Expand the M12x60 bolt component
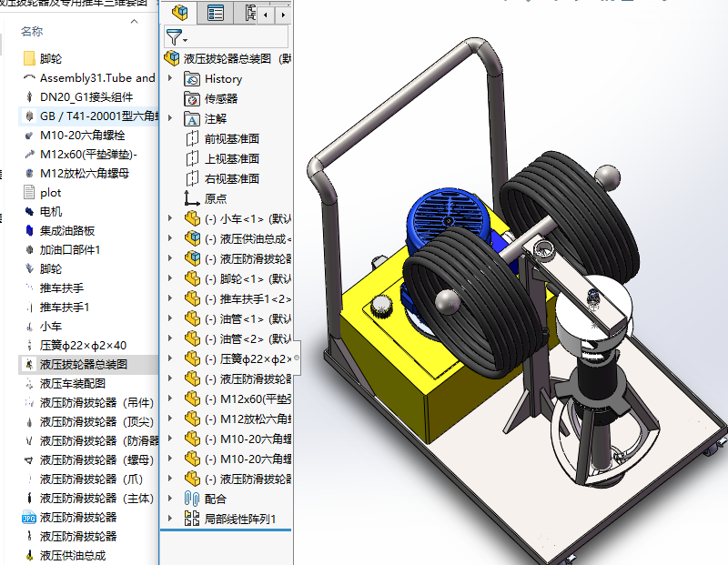This screenshot has width=728, height=565. pyautogui.click(x=170, y=399)
